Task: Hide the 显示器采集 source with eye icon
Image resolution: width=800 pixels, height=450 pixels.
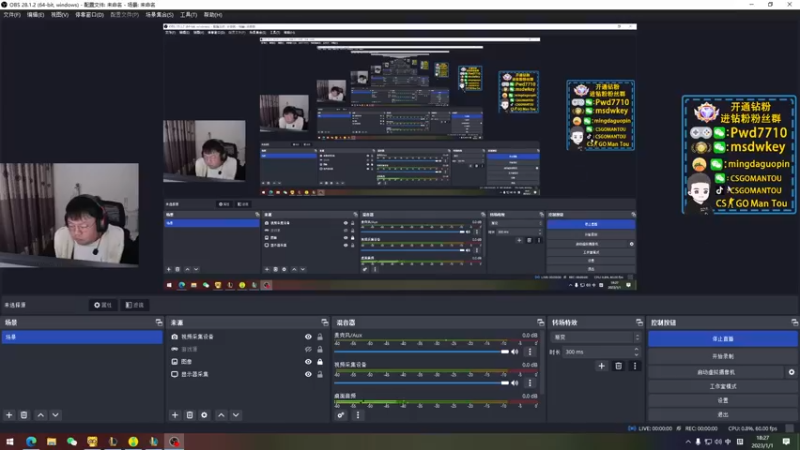Action: (308, 374)
